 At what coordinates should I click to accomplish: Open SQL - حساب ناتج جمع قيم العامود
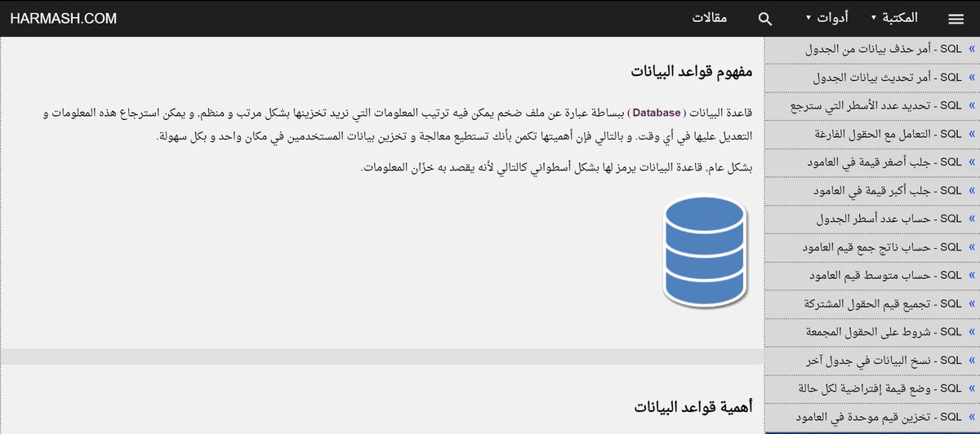(x=872, y=246)
